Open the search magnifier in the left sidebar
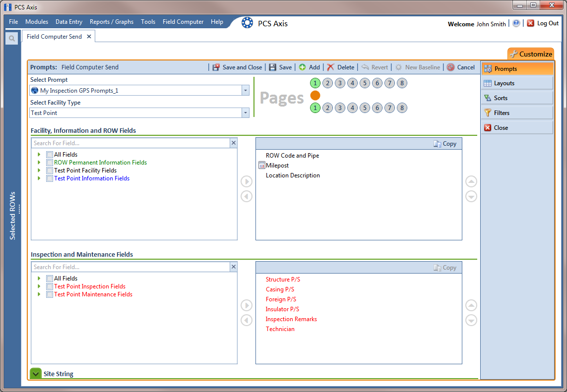This screenshot has width=567, height=392. coord(12,38)
